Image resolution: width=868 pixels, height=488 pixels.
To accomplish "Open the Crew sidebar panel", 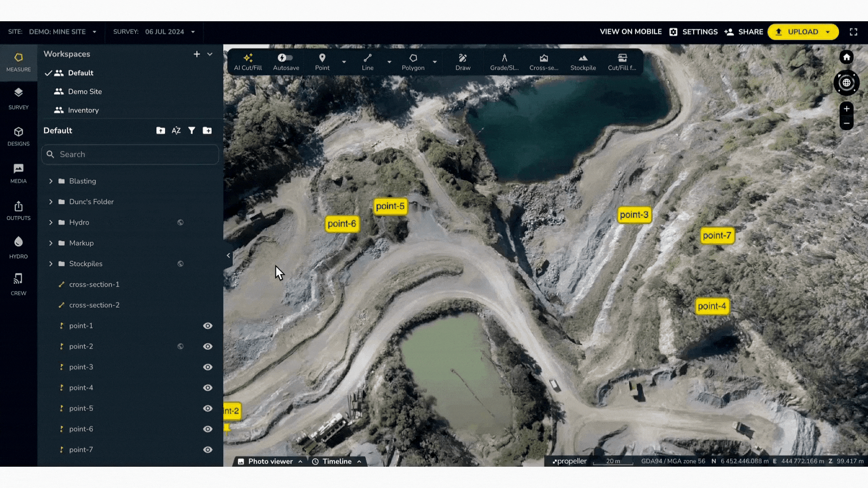I will (19, 284).
